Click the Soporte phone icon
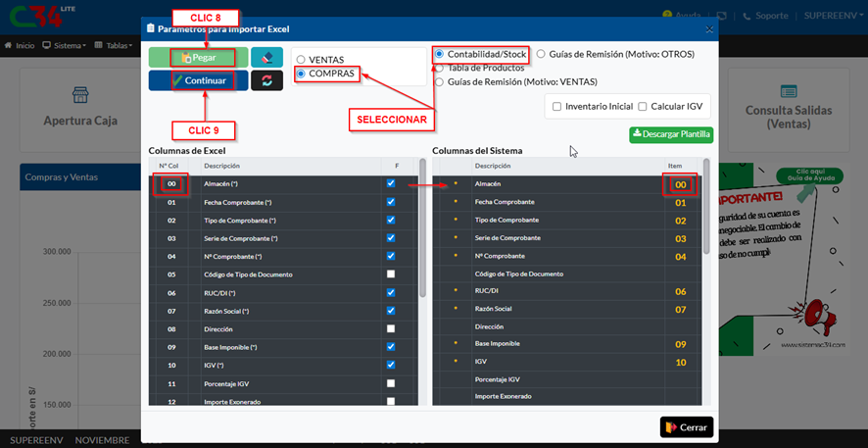868x448 pixels. (x=747, y=17)
